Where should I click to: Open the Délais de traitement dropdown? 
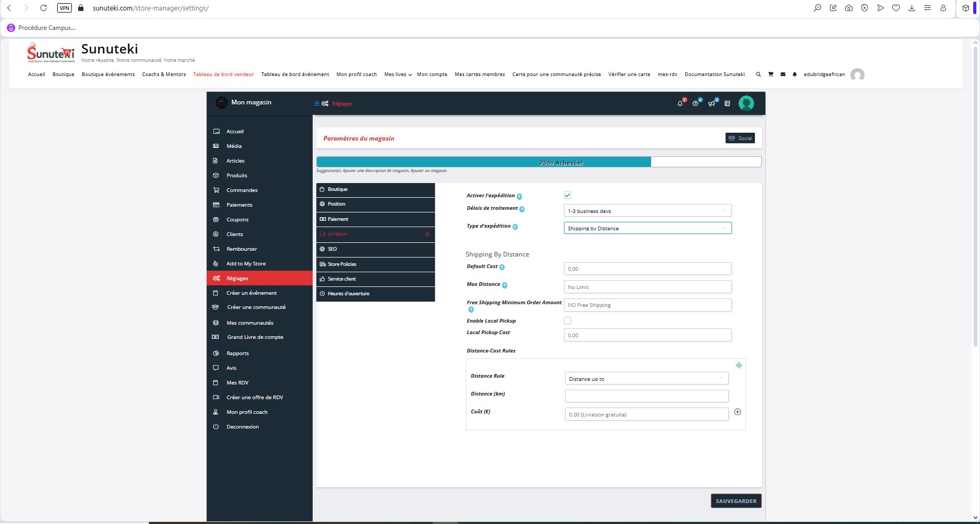pos(647,211)
